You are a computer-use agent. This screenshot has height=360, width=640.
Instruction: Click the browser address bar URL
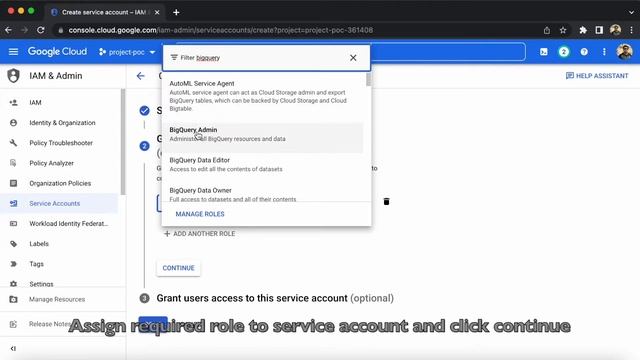coord(220,30)
